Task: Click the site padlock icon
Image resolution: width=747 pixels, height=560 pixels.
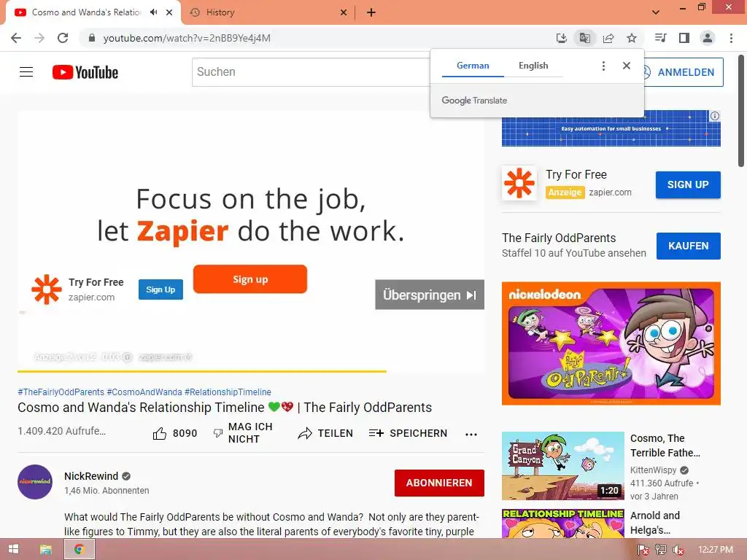Action: coord(92,38)
